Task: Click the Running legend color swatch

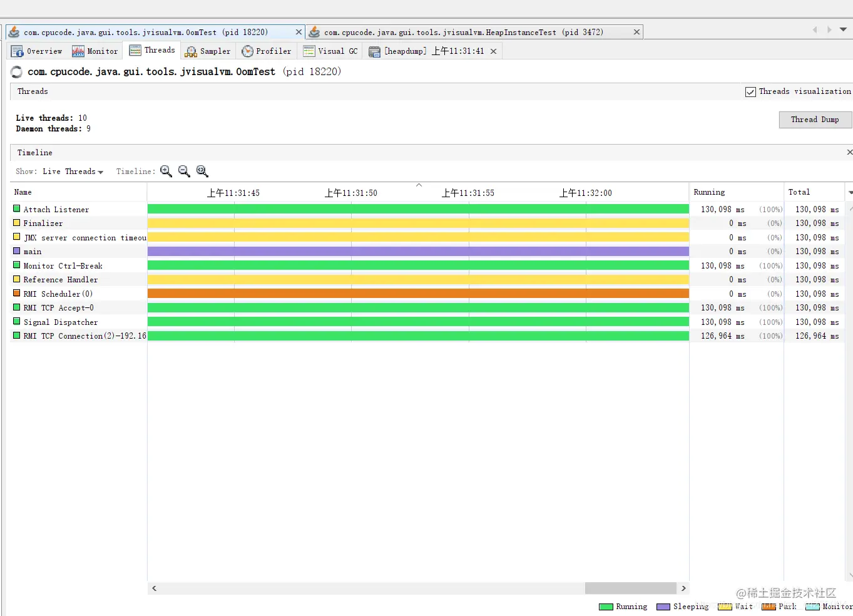Action: [x=606, y=607]
